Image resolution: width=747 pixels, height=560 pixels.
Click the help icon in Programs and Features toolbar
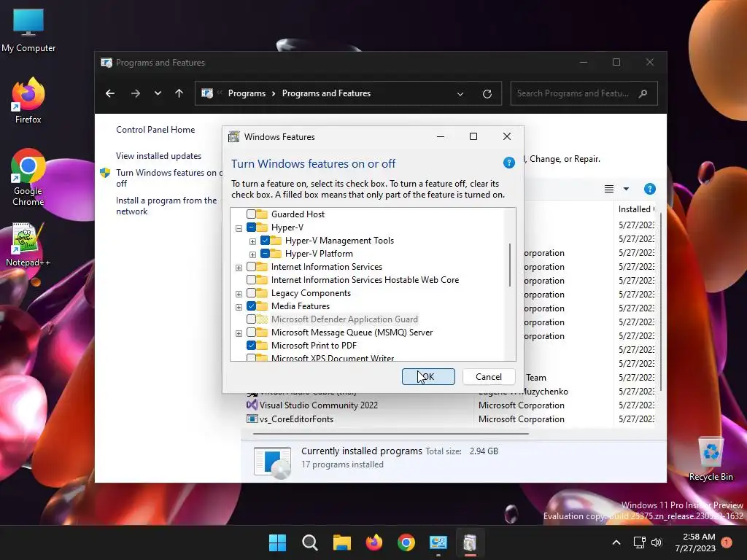point(650,189)
